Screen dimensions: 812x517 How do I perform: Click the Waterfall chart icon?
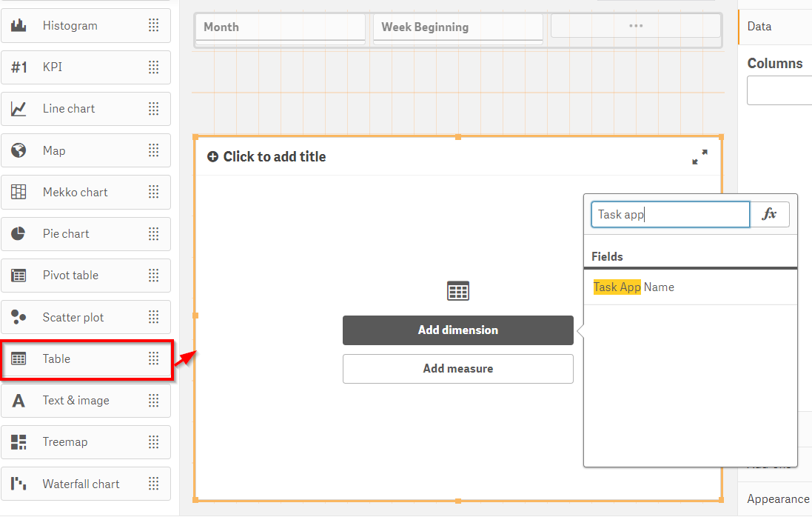[19, 484]
